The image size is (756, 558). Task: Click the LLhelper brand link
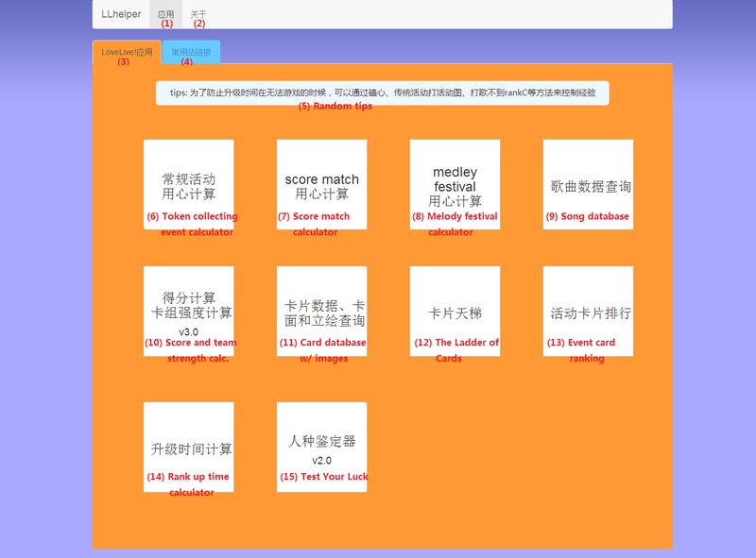pyautogui.click(x=121, y=14)
